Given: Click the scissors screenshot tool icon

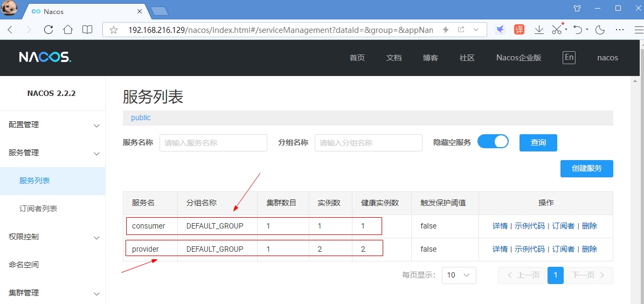Looking at the screenshot, I should point(557,30).
